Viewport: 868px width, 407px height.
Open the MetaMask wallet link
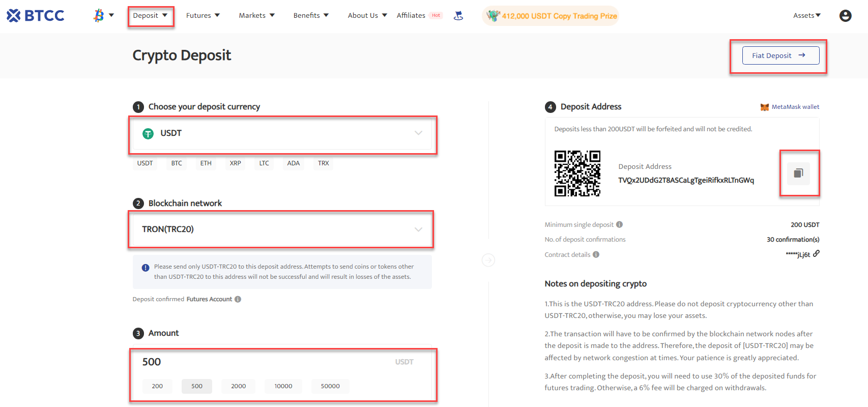pos(790,107)
